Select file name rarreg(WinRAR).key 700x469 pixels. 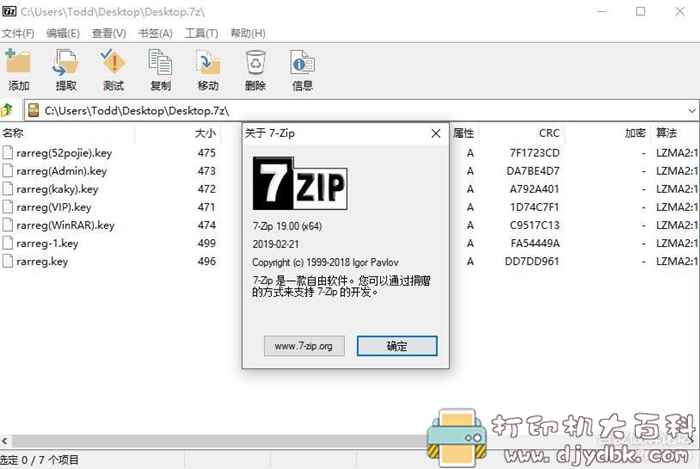[65, 225]
